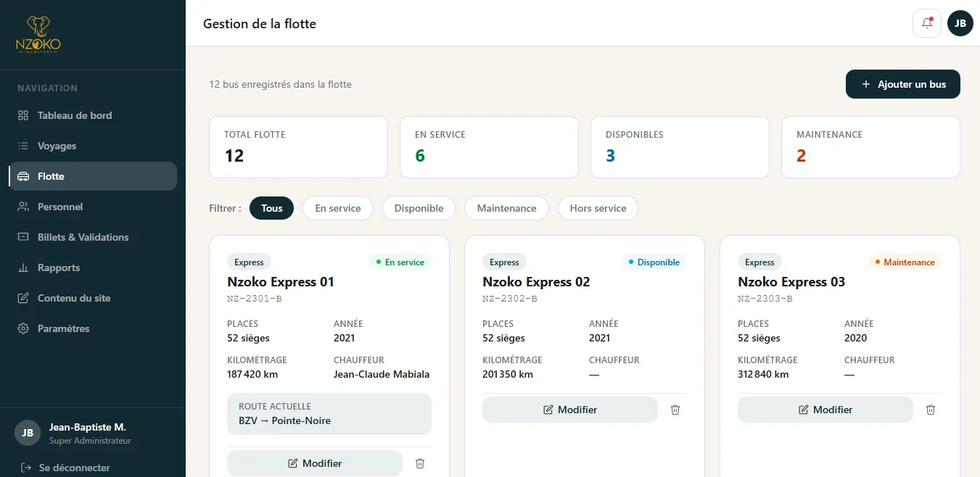This screenshot has width=980, height=477.
Task: Click the BZV → Pointe-Noire route box
Action: click(x=329, y=414)
